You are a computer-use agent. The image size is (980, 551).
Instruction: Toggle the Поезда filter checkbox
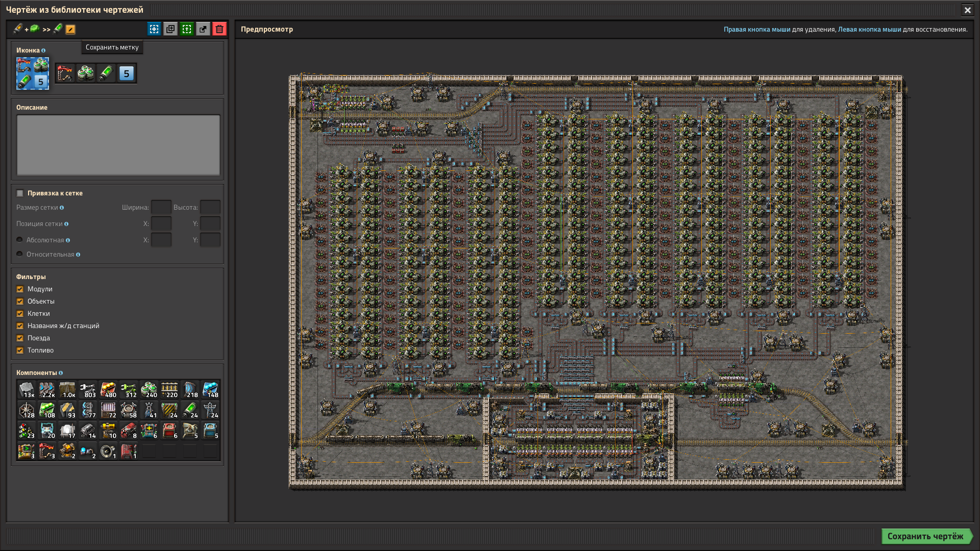click(x=20, y=338)
